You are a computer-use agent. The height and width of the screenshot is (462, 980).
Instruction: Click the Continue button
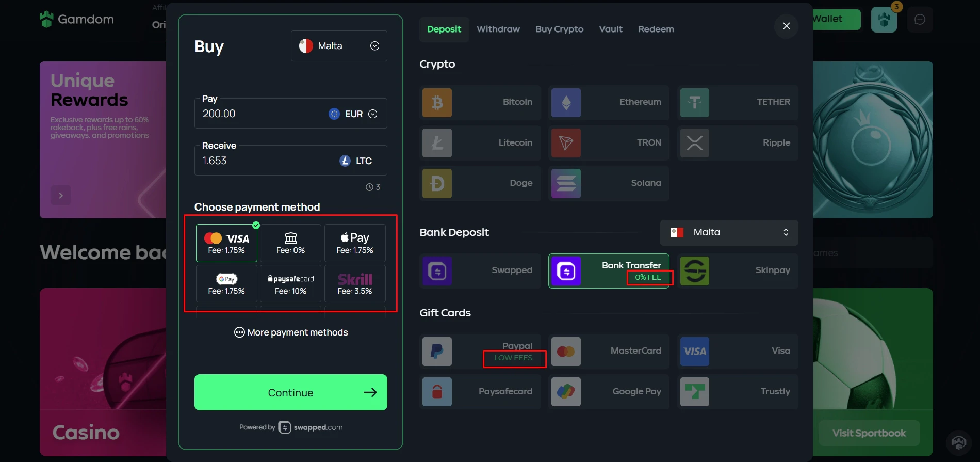(290, 392)
